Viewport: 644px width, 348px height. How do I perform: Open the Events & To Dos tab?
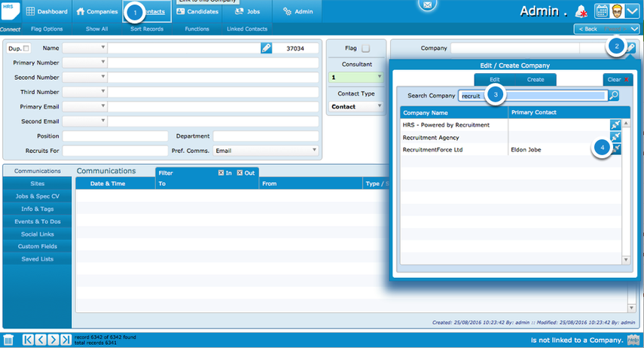tap(38, 221)
